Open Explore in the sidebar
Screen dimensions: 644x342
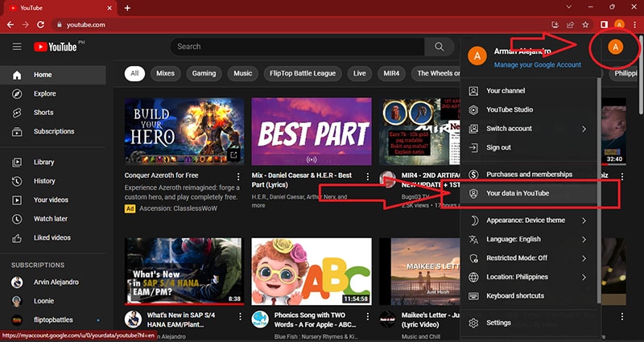pos(53,93)
